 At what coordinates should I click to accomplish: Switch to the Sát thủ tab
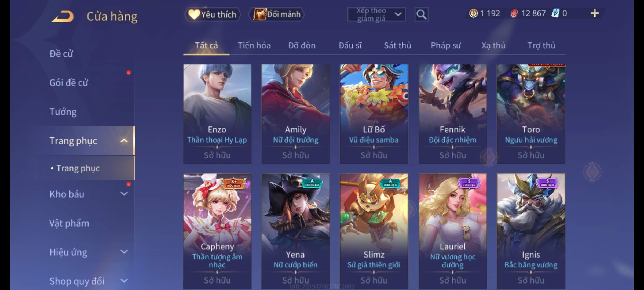point(397,45)
